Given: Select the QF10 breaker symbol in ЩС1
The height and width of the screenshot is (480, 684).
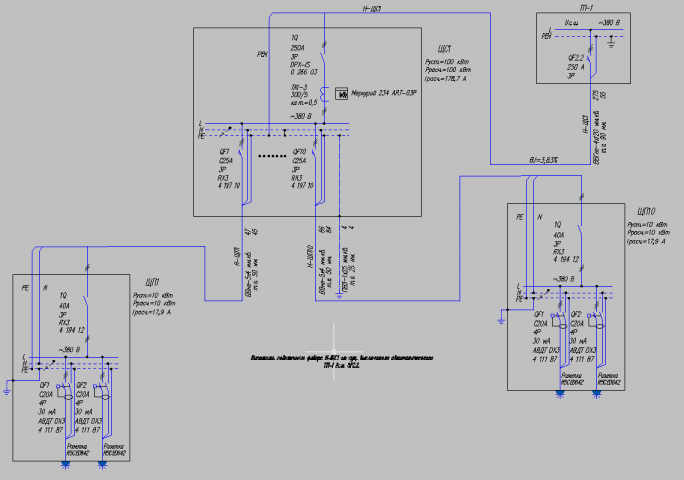Looking at the screenshot, I should [315, 151].
